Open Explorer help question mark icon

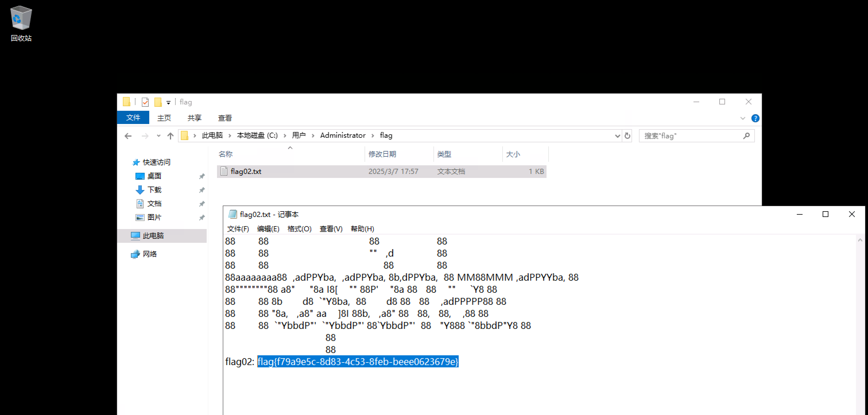tap(755, 118)
